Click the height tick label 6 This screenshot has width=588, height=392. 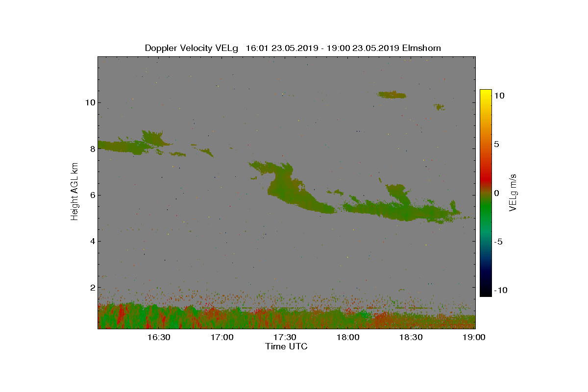(92, 195)
